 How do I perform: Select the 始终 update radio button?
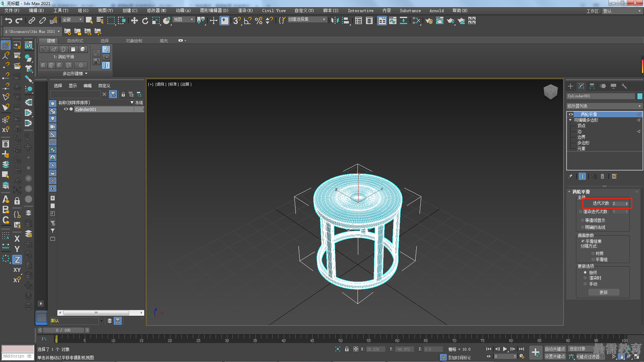click(x=585, y=273)
